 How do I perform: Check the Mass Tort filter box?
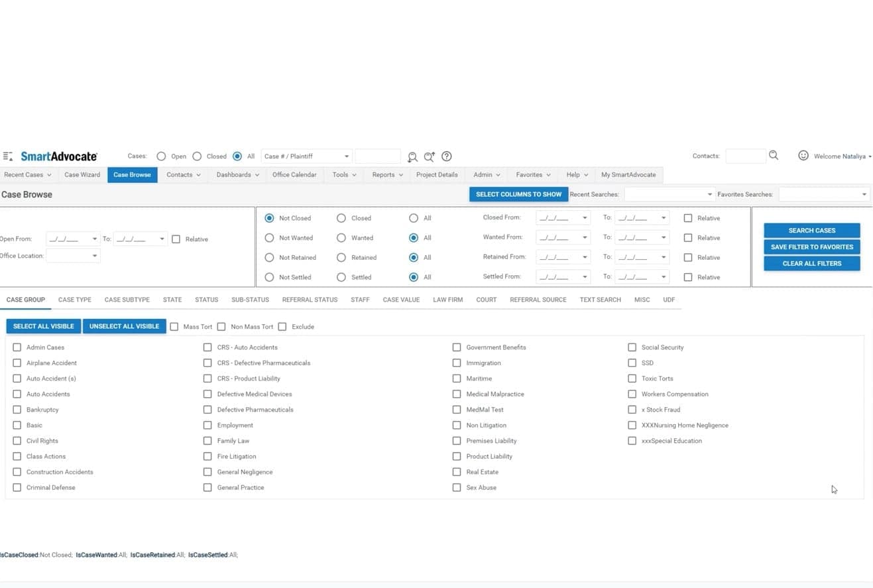click(x=174, y=326)
